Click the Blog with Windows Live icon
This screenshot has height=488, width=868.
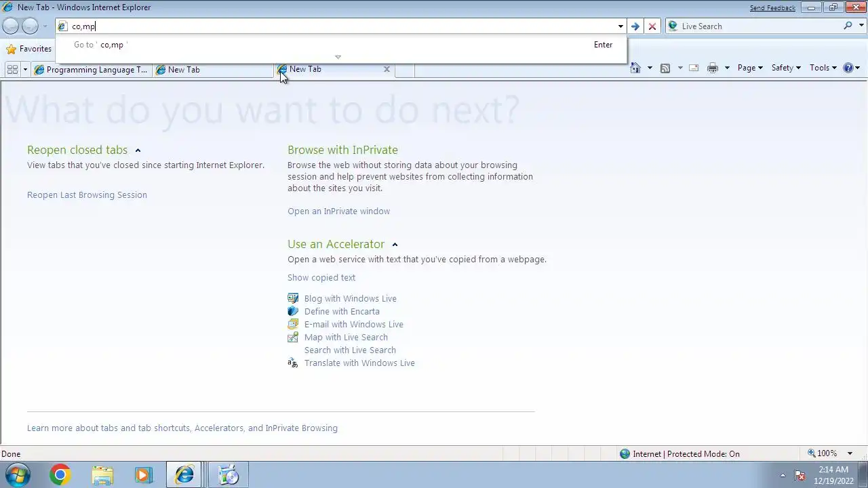293,298
